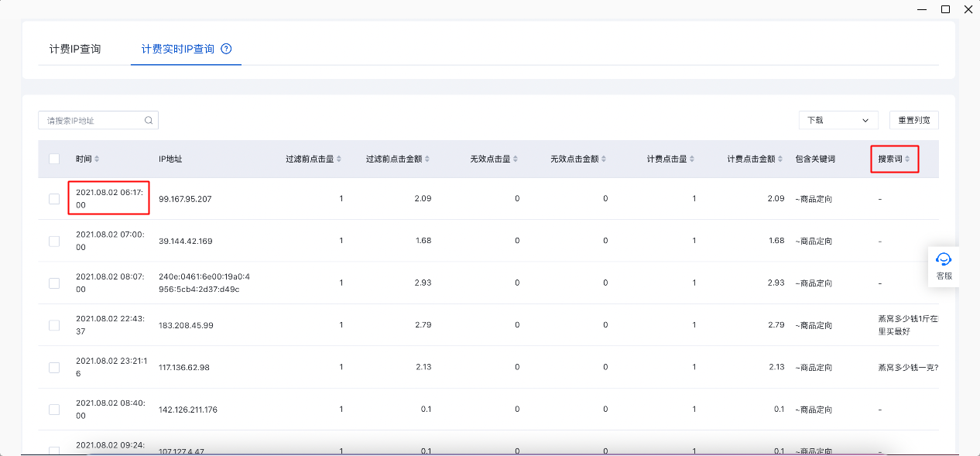This screenshot has height=456, width=980.
Task: Toggle the select-all checkbox in table header
Action: pyautogui.click(x=54, y=159)
